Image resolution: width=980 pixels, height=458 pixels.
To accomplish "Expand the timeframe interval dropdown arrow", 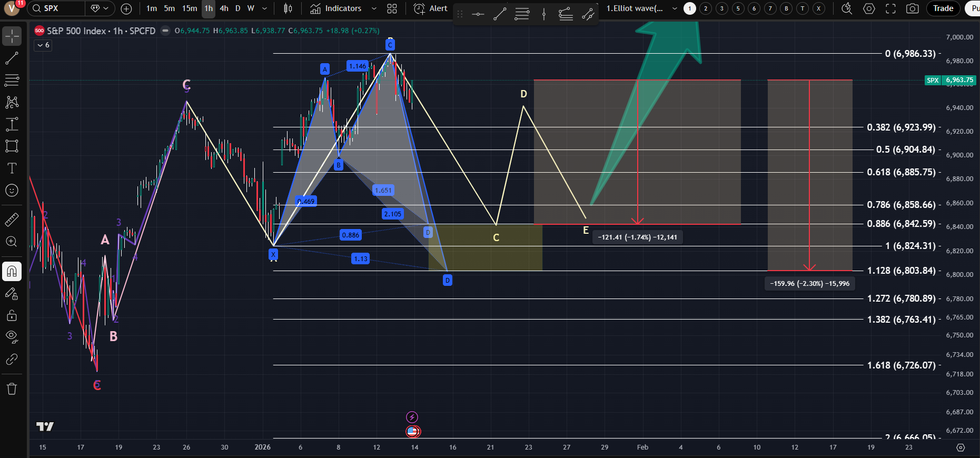I will [x=264, y=8].
